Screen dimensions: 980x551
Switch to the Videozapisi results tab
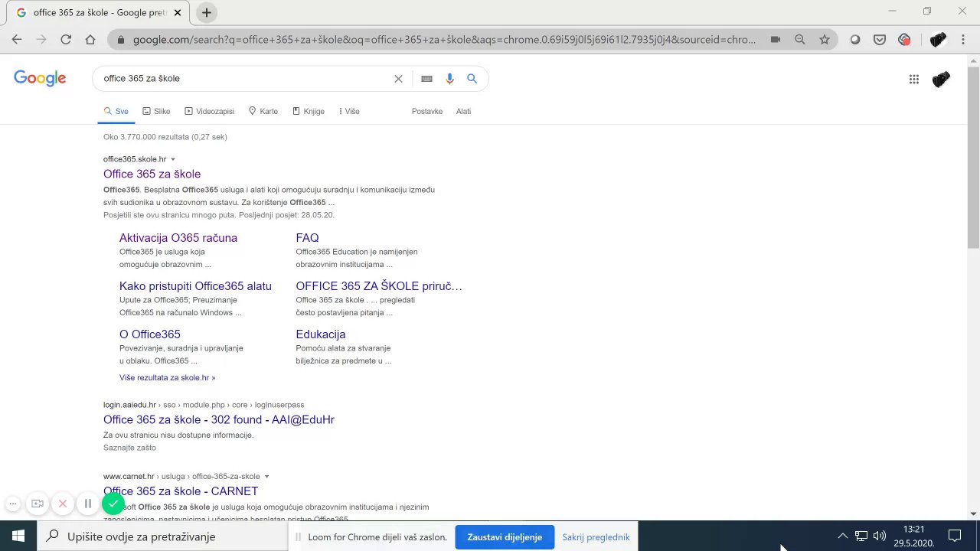tap(209, 112)
